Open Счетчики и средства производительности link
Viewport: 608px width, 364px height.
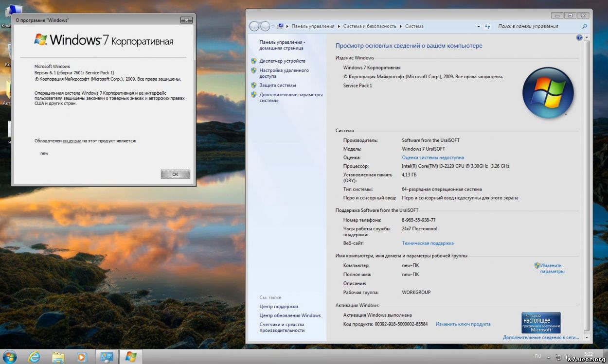click(x=282, y=328)
